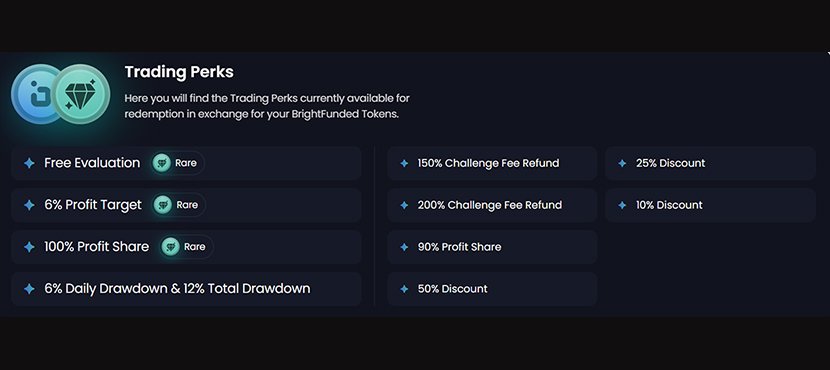The image size is (830, 370).
Task: Click the green diamond coin icon
Action: pyautogui.click(x=80, y=94)
